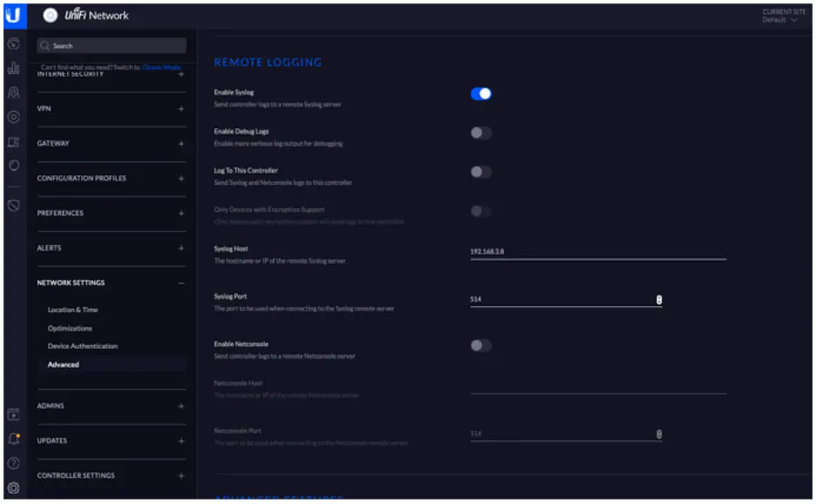Image resolution: width=816 pixels, height=504 pixels.
Task: Open the Devices page circle icon
Action: tap(14, 117)
